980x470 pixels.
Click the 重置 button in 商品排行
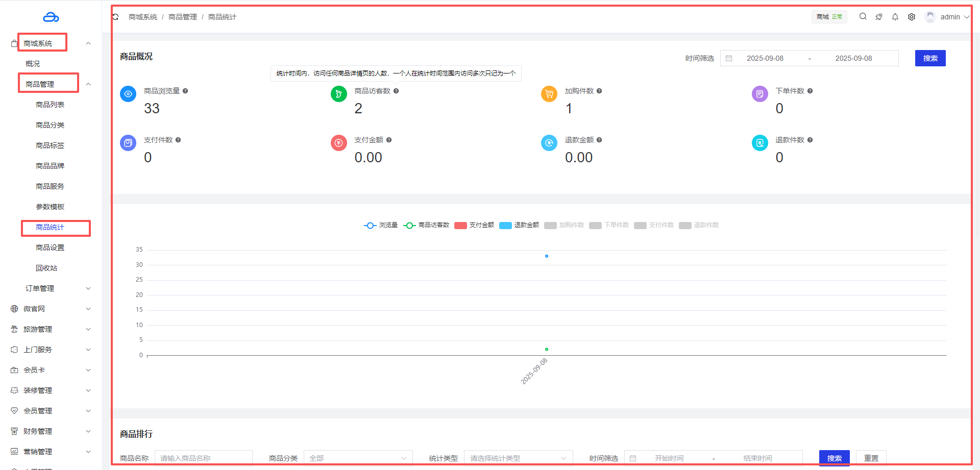[x=871, y=458]
